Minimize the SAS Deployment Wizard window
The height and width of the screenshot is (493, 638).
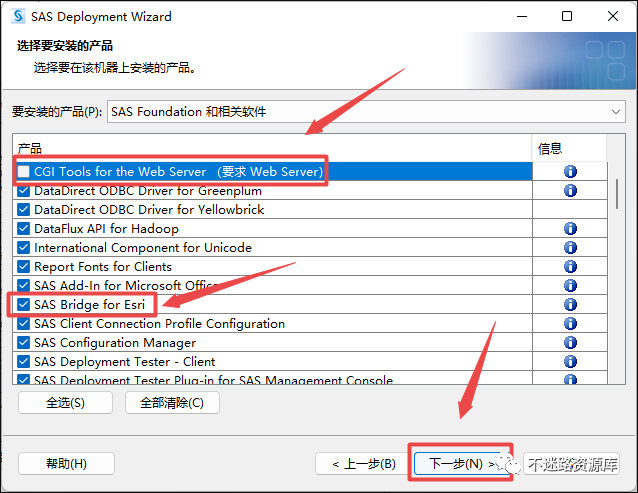522,16
